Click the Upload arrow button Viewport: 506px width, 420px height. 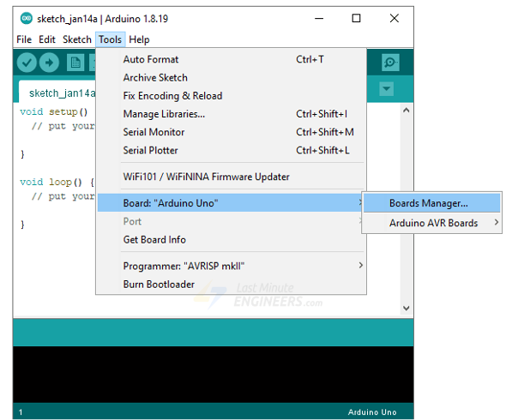(x=49, y=63)
